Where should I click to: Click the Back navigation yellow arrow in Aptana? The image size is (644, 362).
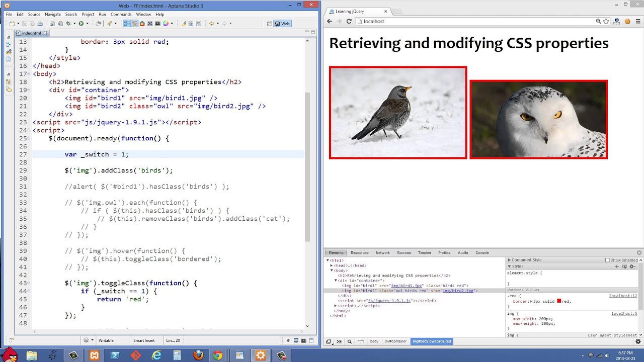click(211, 24)
